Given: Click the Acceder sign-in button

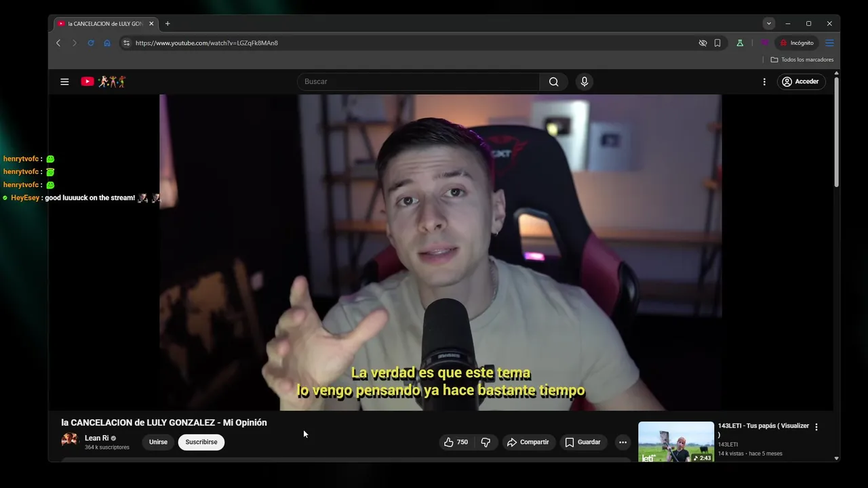Looking at the screenshot, I should [801, 81].
